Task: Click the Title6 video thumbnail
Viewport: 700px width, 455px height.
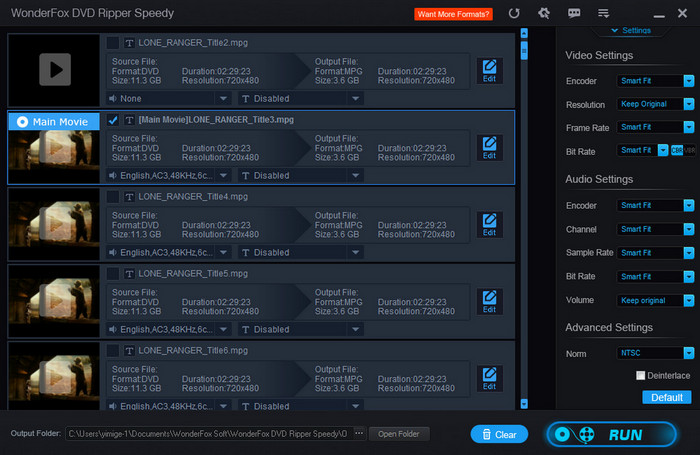Action: tap(54, 376)
